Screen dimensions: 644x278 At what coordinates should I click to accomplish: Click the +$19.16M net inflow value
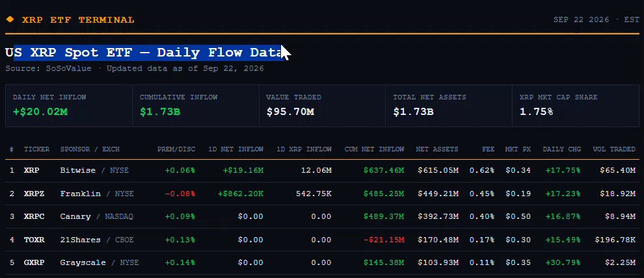[x=243, y=170]
